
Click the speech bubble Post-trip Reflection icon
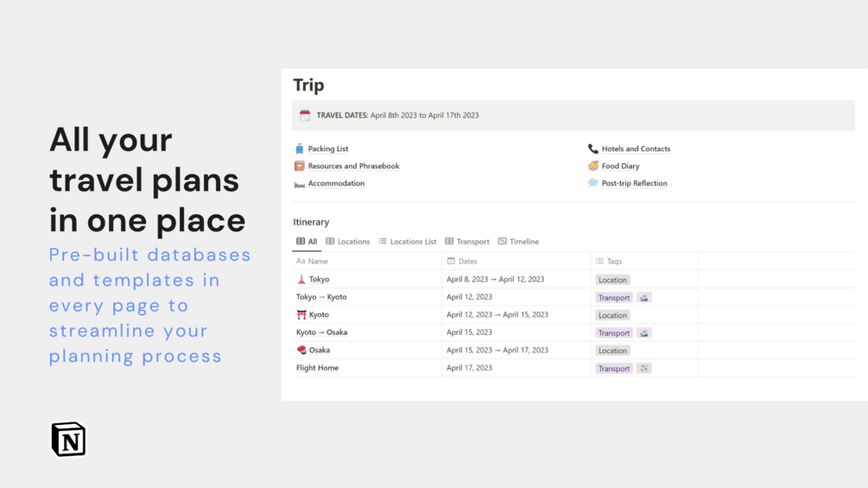coord(593,183)
